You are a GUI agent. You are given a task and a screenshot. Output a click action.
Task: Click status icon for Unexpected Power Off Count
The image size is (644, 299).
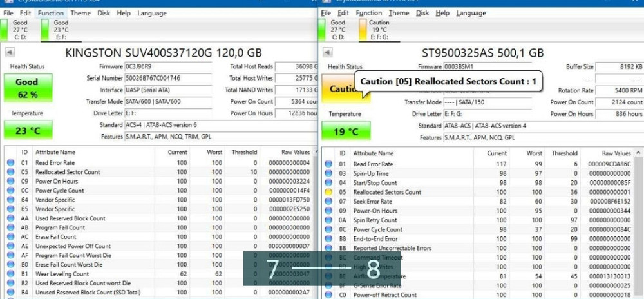(11, 246)
